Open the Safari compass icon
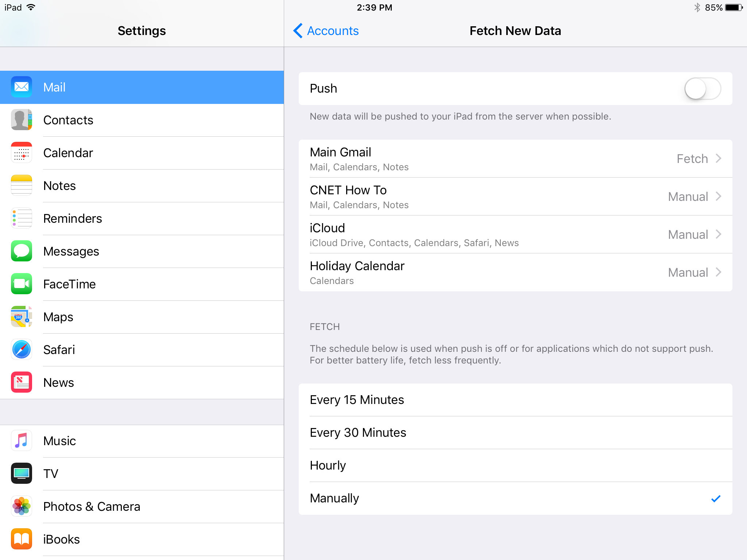This screenshot has height=560, width=747. point(22,350)
